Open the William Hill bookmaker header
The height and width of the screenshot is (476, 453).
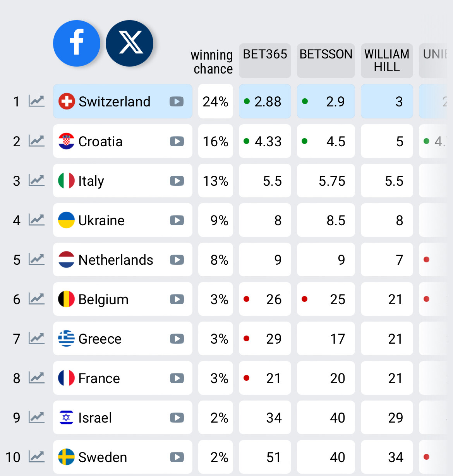(x=386, y=60)
